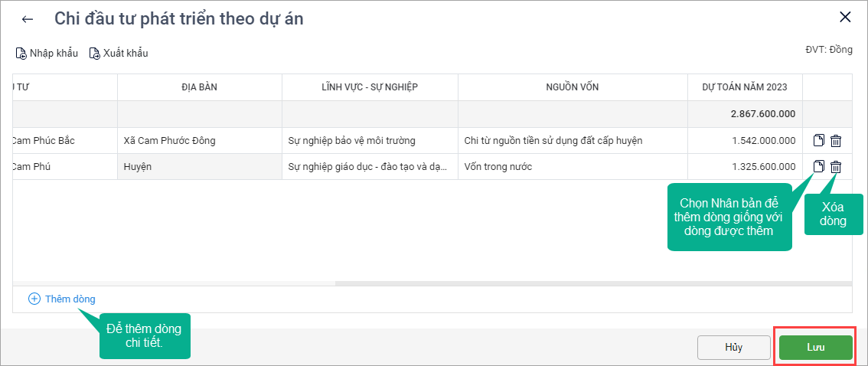Click the DỰ TOÁN NĂM 2023 column header
Image resolution: width=868 pixels, height=366 pixels.
point(745,87)
